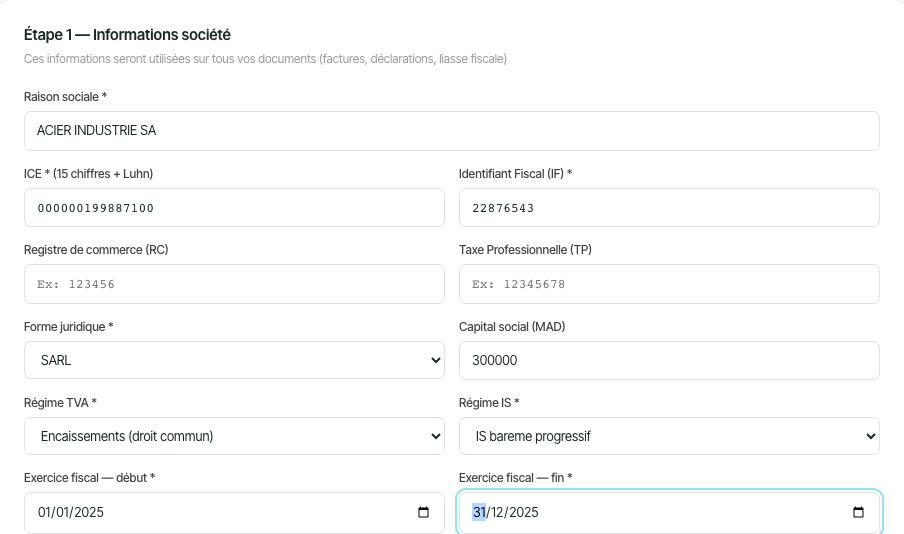Open calendar picker for Exercice fiscal fin

(x=858, y=512)
